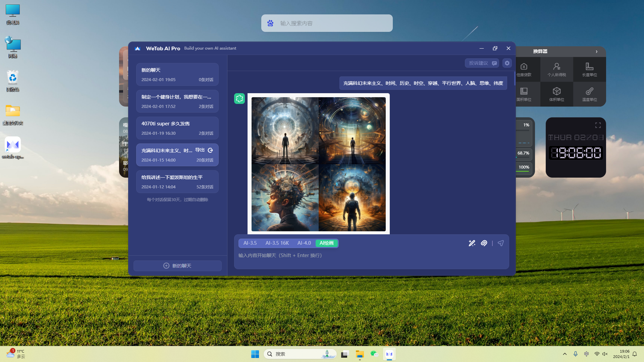Show hidden system tray icons

point(565,354)
